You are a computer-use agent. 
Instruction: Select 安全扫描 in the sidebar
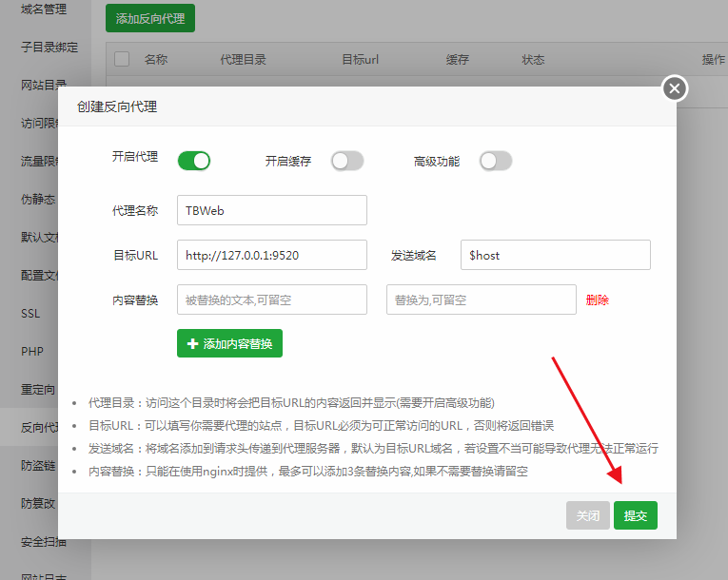point(44,542)
